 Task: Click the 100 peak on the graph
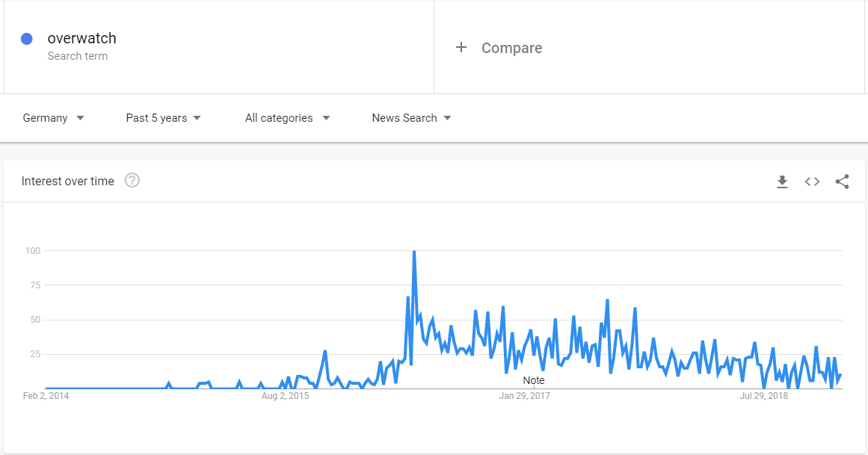click(414, 252)
